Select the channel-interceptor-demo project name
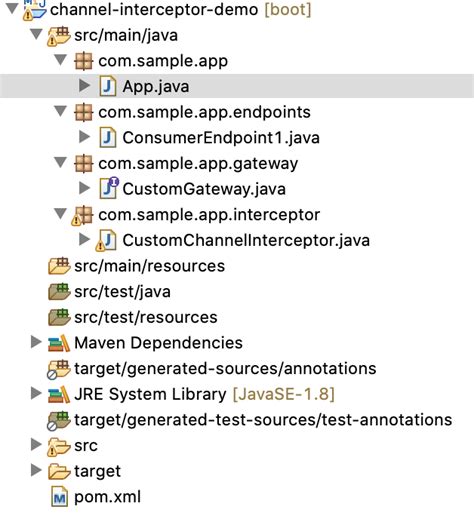Image resolution: width=474 pixels, height=531 pixels. tap(154, 9)
